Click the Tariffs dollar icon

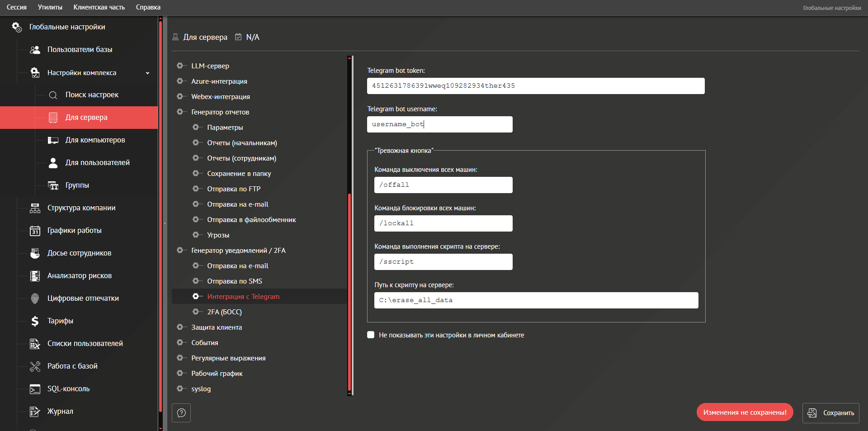coord(35,321)
